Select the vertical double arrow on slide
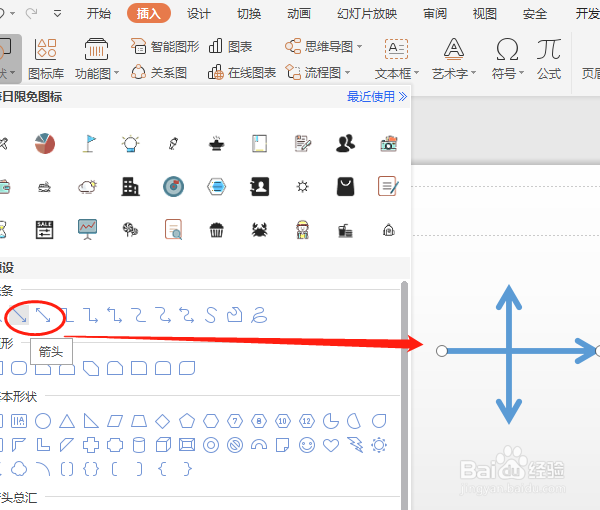 pyautogui.click(x=509, y=354)
